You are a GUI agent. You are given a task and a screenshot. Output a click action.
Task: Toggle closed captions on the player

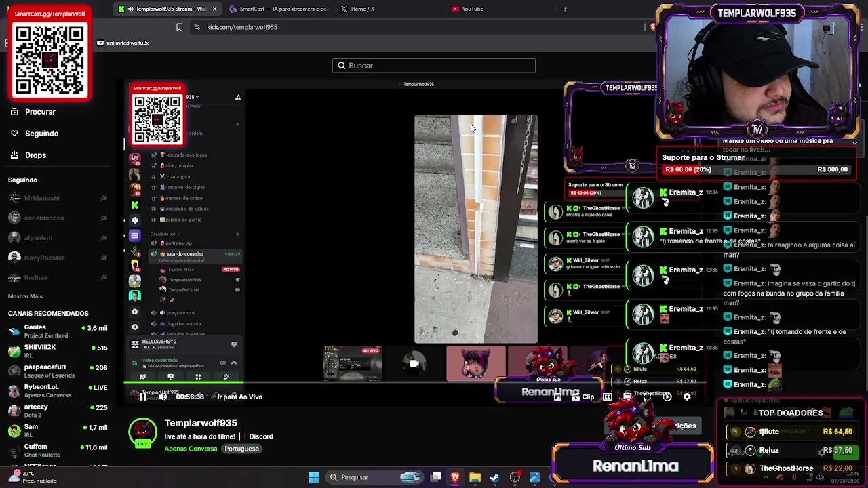[608, 397]
